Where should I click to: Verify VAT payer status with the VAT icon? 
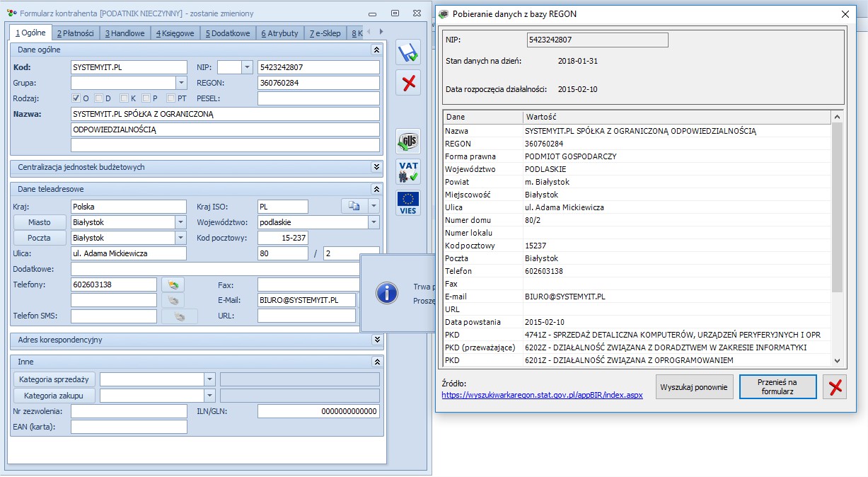(408, 172)
